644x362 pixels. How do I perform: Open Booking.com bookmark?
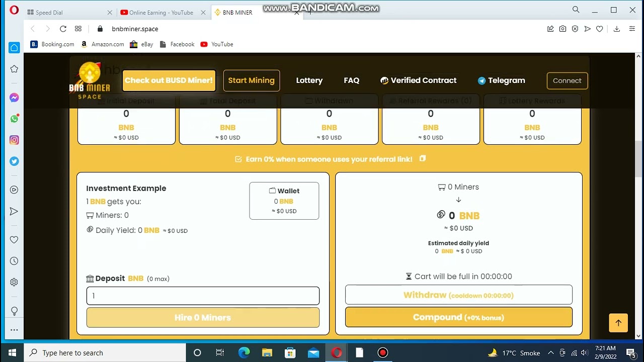tap(52, 44)
